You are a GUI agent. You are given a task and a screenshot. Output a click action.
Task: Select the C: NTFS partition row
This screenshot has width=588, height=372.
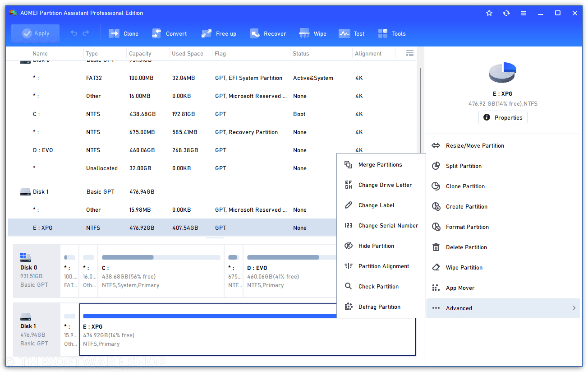tap(212, 114)
